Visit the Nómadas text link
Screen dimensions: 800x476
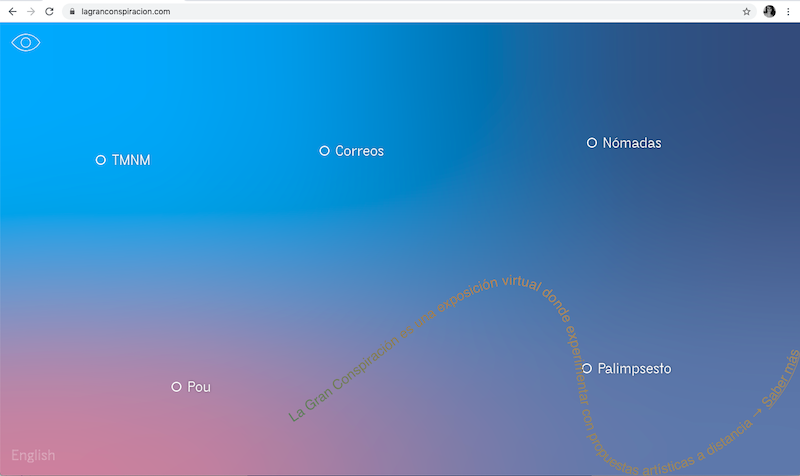point(632,143)
